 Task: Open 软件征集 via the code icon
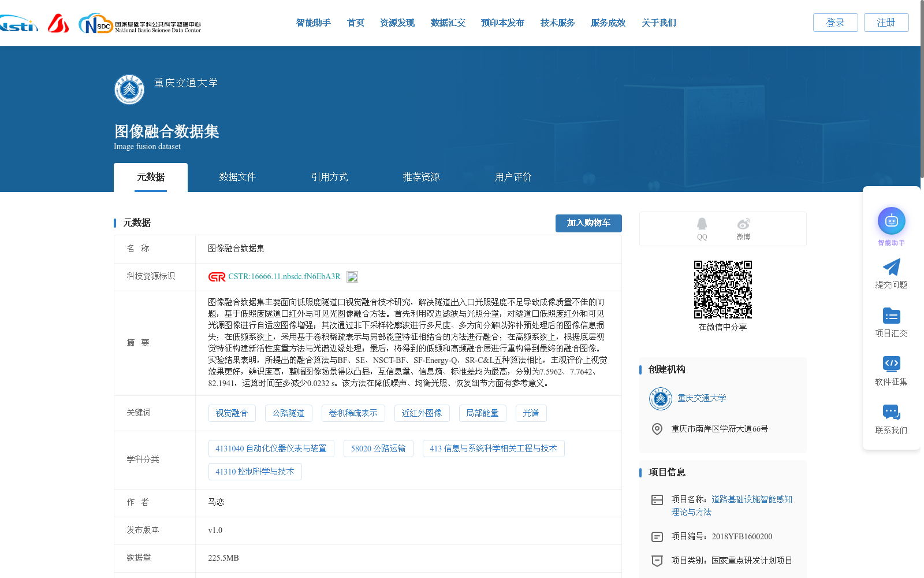[891, 363]
